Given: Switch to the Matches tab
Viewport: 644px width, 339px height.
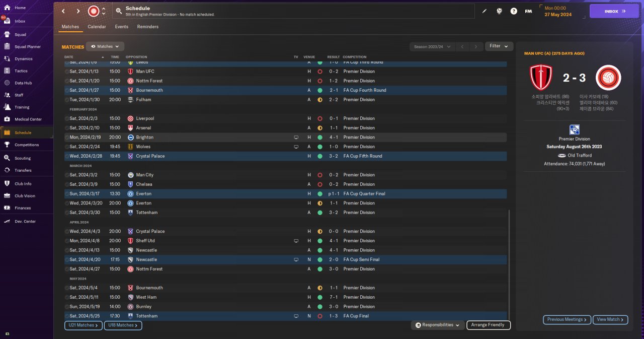Looking at the screenshot, I should coord(70,27).
